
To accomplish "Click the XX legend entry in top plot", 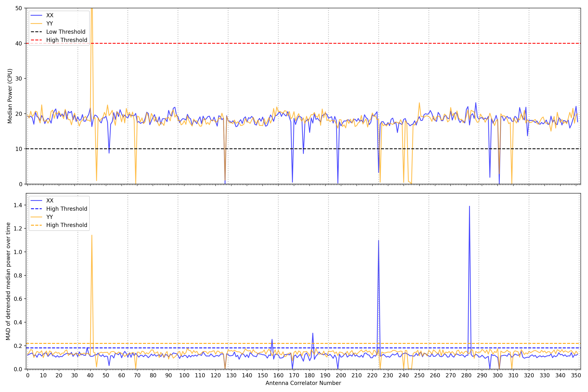I will 50,15.
